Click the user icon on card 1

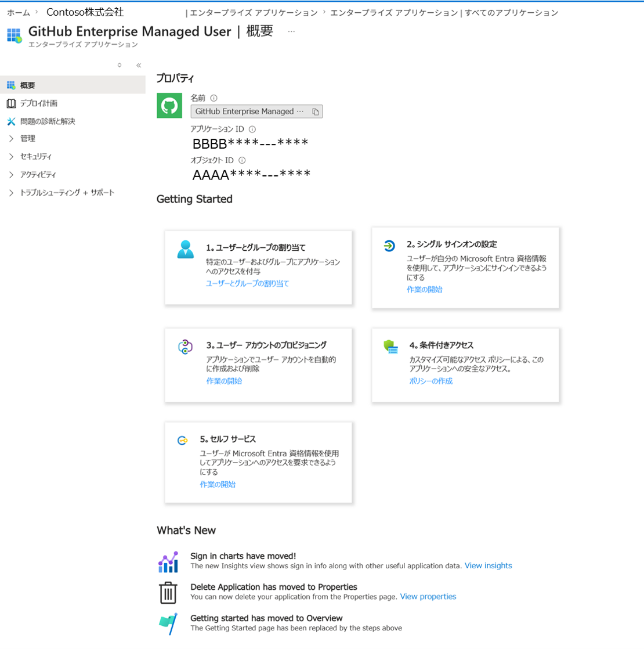[x=185, y=249]
